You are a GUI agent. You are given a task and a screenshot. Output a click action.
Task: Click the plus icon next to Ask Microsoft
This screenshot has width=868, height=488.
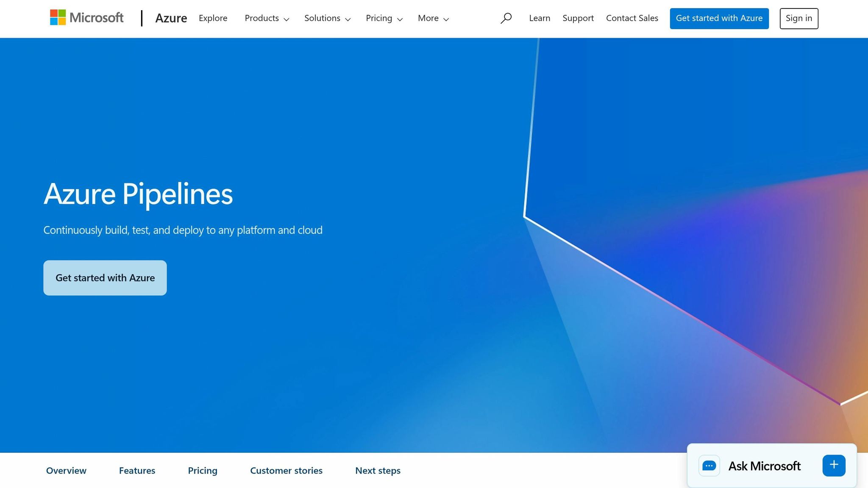[x=833, y=465]
